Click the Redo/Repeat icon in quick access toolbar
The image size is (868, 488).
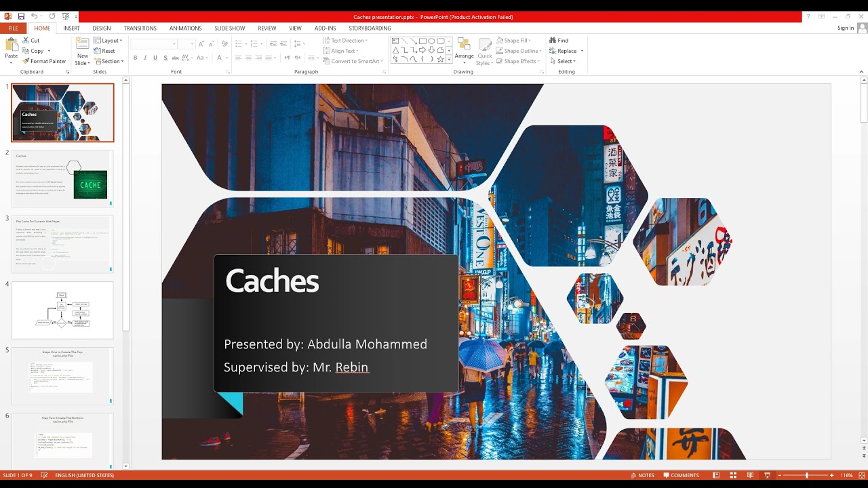click(x=52, y=16)
